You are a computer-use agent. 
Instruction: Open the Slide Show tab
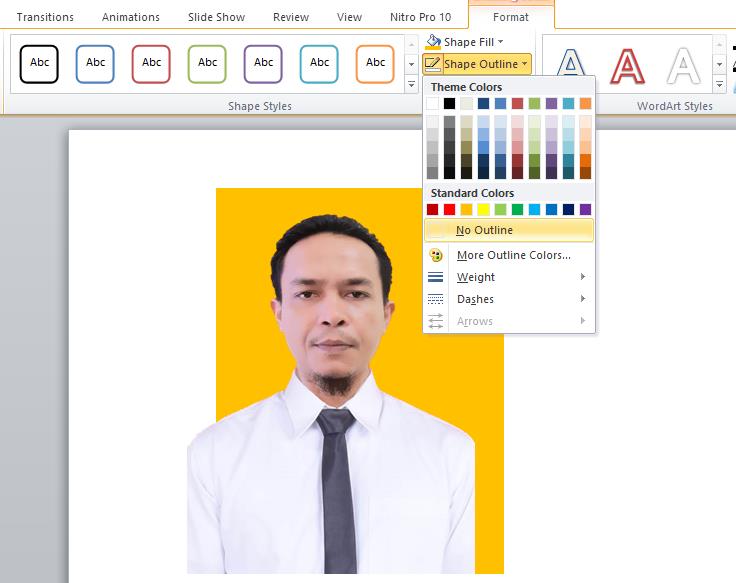click(216, 17)
